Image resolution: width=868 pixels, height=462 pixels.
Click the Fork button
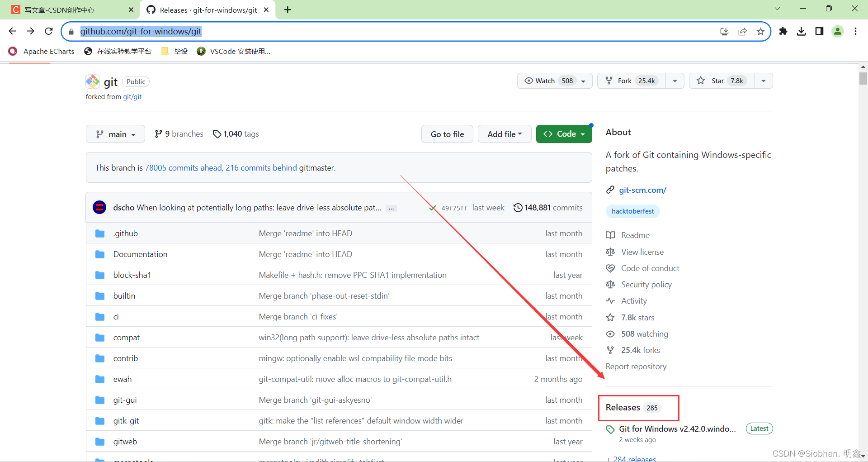(x=632, y=81)
